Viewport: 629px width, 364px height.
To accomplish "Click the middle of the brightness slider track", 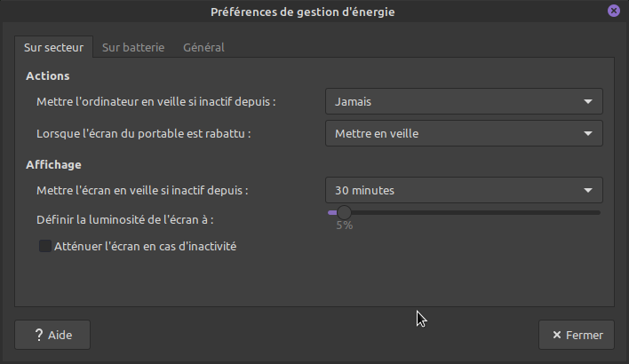I will (x=465, y=212).
